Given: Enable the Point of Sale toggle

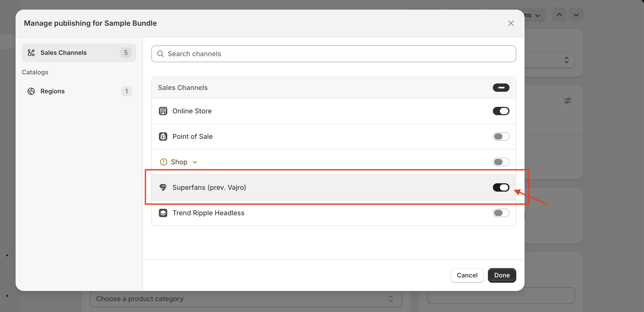Looking at the screenshot, I should click(x=501, y=136).
